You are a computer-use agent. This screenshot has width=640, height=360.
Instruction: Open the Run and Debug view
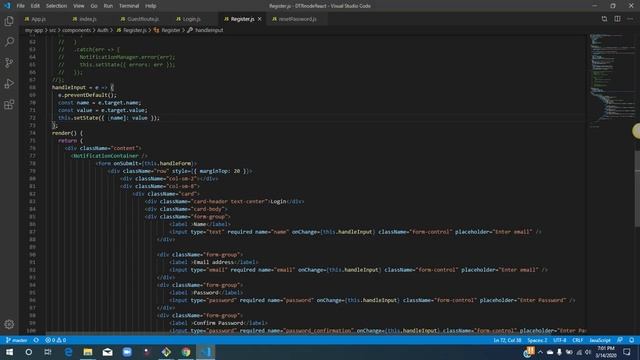(9, 84)
